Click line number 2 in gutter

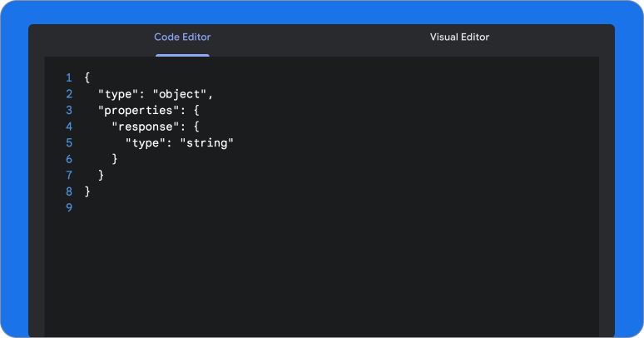69,94
